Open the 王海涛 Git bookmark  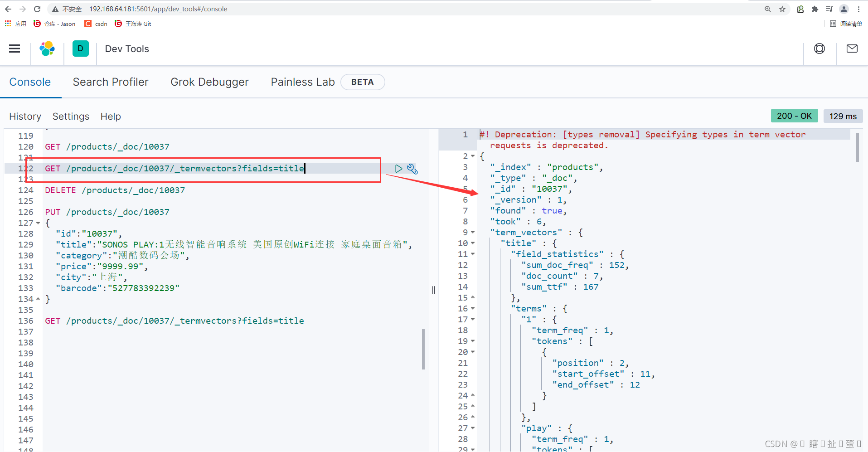[133, 24]
